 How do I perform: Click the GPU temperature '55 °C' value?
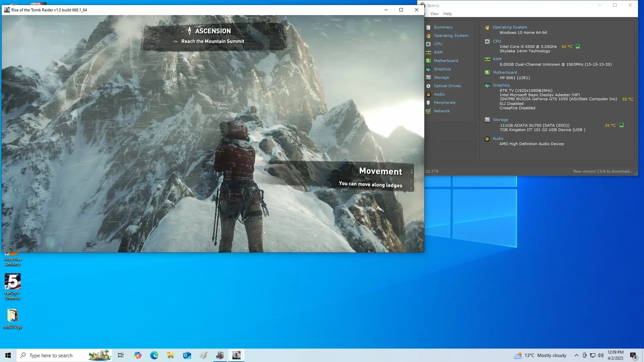(x=628, y=99)
